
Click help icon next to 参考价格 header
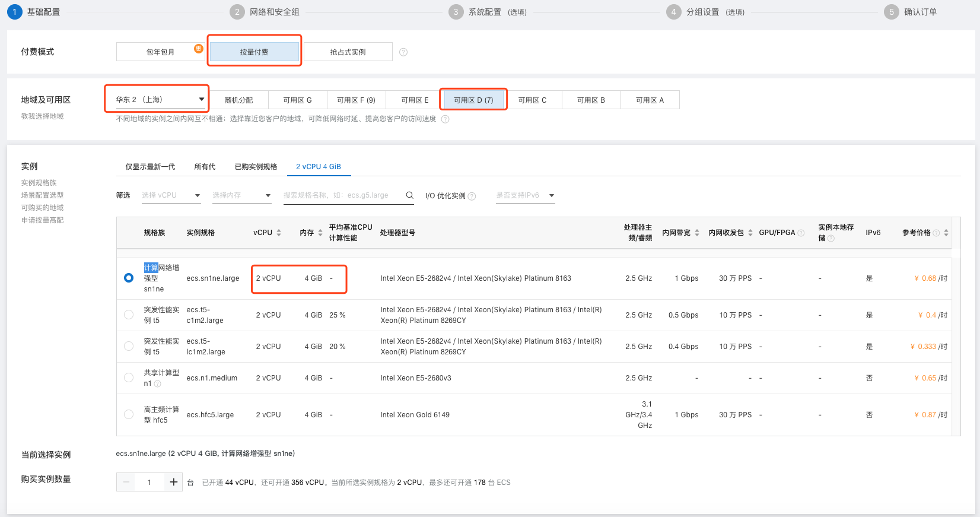pyautogui.click(x=937, y=233)
